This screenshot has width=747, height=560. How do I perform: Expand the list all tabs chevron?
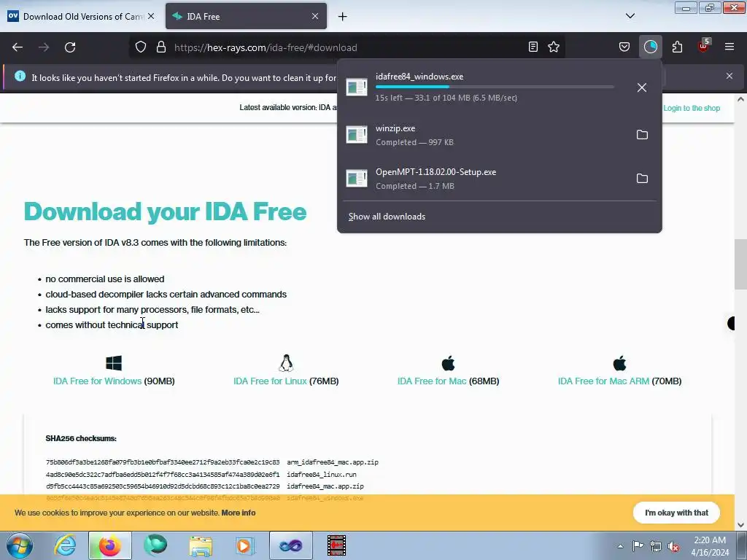pos(630,16)
